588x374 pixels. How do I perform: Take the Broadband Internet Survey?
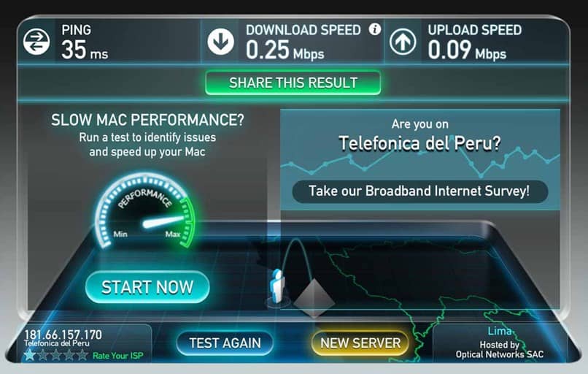point(419,191)
